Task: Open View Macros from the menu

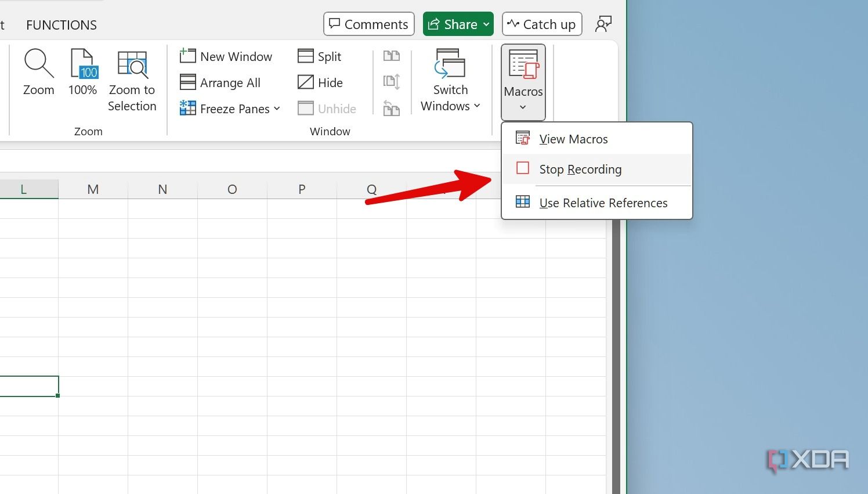Action: tap(573, 139)
